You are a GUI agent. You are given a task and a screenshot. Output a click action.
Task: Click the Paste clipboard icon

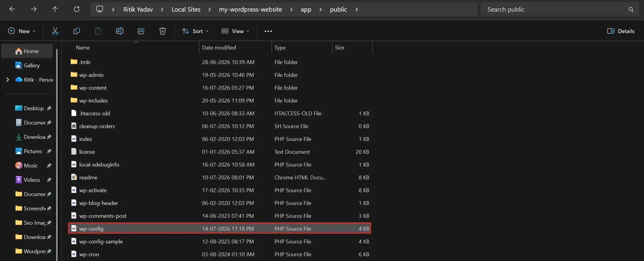98,31
